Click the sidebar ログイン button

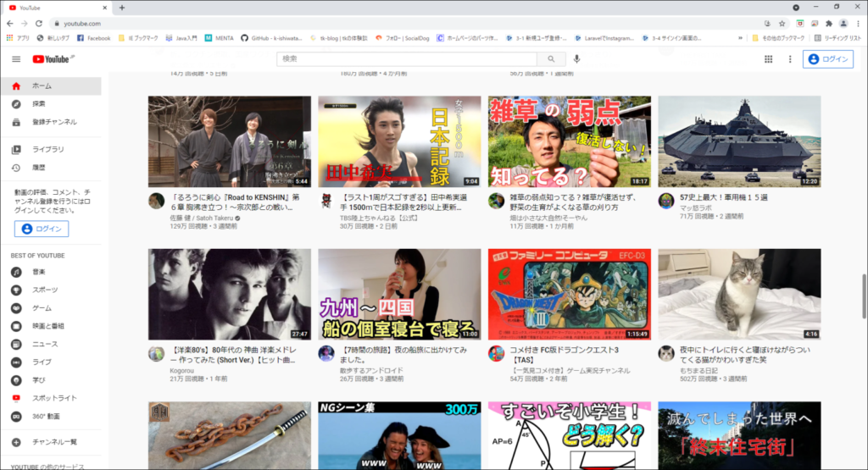(x=42, y=229)
